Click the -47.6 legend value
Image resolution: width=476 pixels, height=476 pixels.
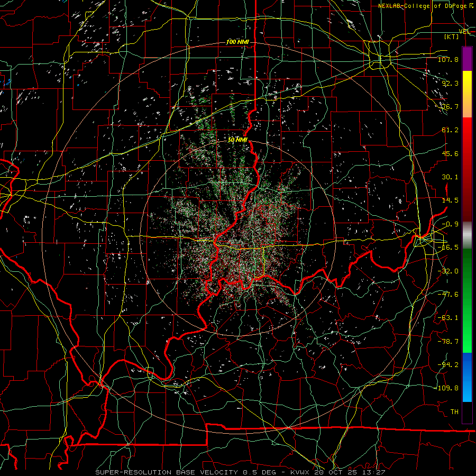pos(448,295)
